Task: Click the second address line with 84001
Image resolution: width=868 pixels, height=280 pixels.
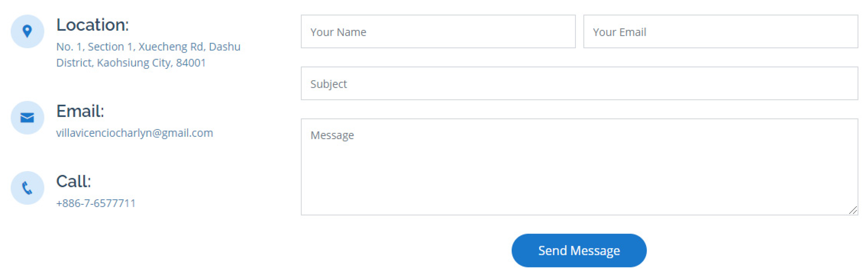Action: pos(131,63)
